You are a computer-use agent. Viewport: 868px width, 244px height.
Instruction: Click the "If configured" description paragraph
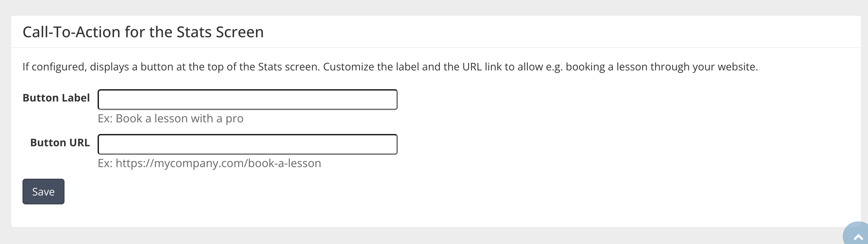coord(390,67)
